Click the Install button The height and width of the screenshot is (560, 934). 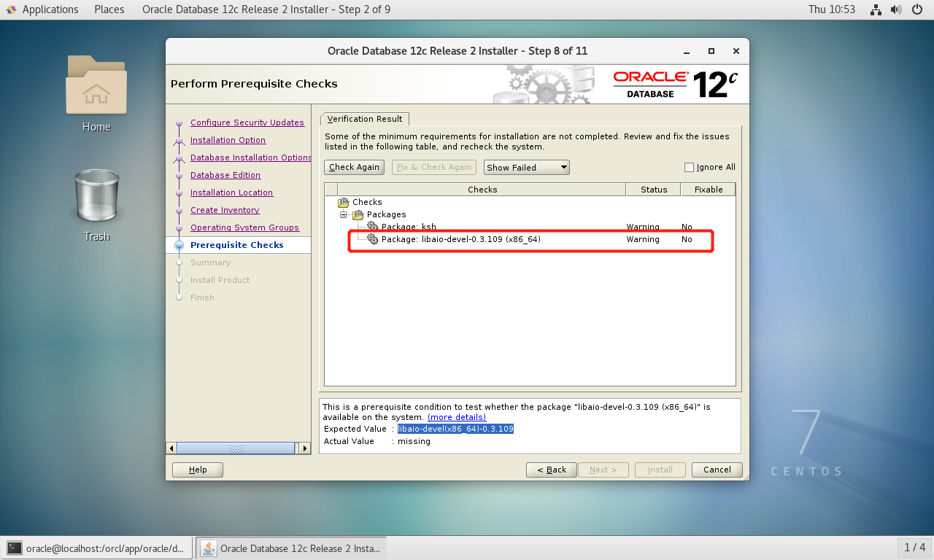[660, 470]
